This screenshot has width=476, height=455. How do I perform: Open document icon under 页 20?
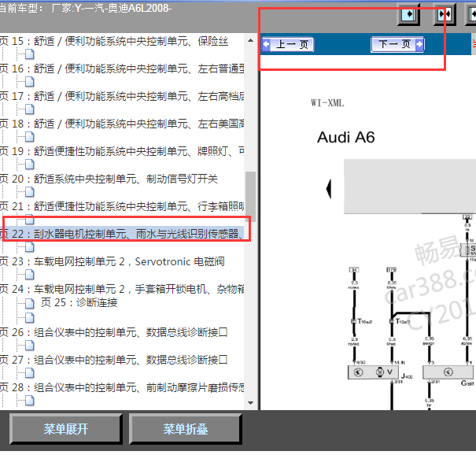pos(29,192)
